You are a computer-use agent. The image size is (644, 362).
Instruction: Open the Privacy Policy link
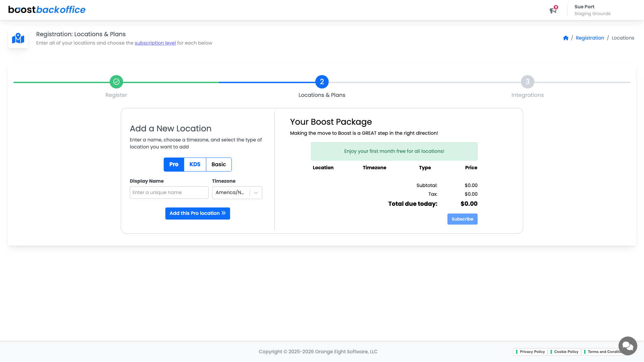[x=530, y=352]
